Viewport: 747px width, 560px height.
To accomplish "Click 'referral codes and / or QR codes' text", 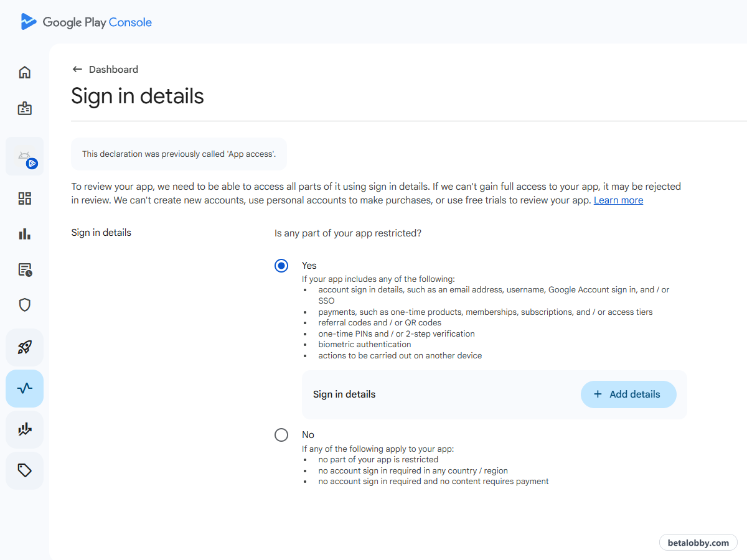I will 380,323.
